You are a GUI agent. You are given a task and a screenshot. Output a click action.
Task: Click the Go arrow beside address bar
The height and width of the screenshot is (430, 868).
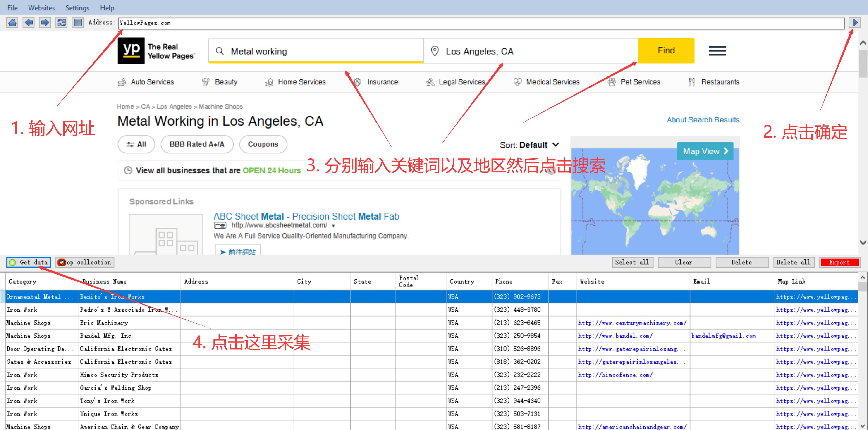coord(855,23)
